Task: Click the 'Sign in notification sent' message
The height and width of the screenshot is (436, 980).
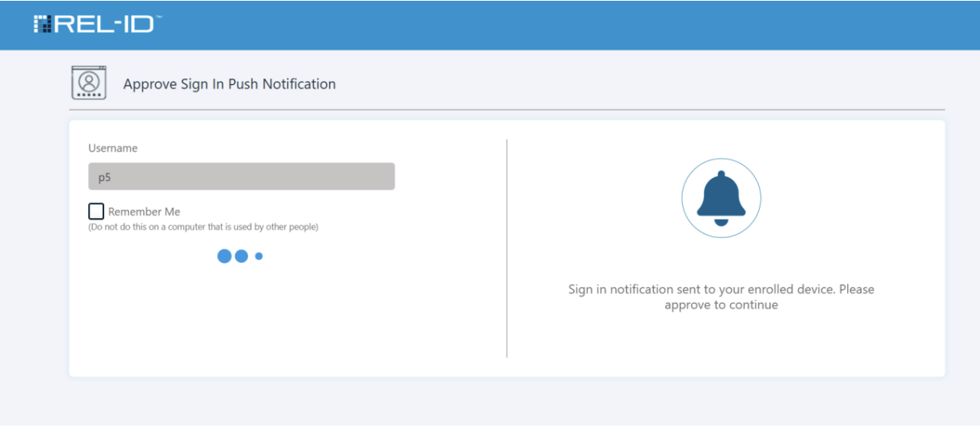Action: (x=721, y=297)
